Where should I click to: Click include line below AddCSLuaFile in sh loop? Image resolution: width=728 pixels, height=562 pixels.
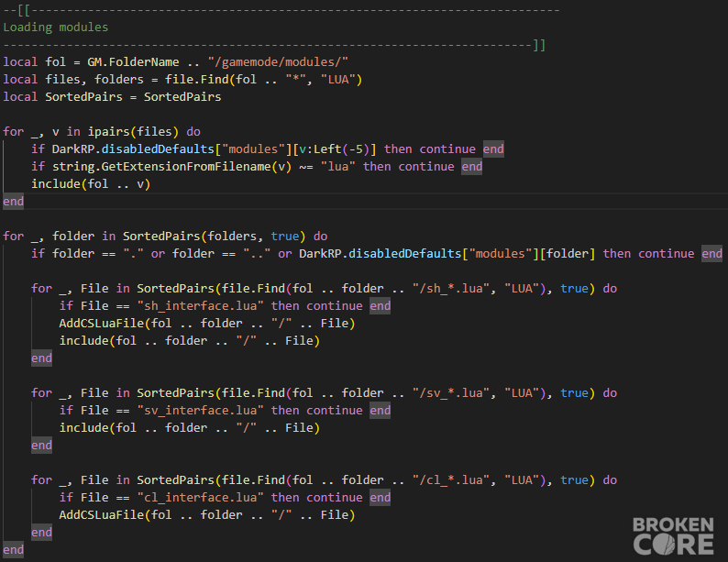coord(190,341)
